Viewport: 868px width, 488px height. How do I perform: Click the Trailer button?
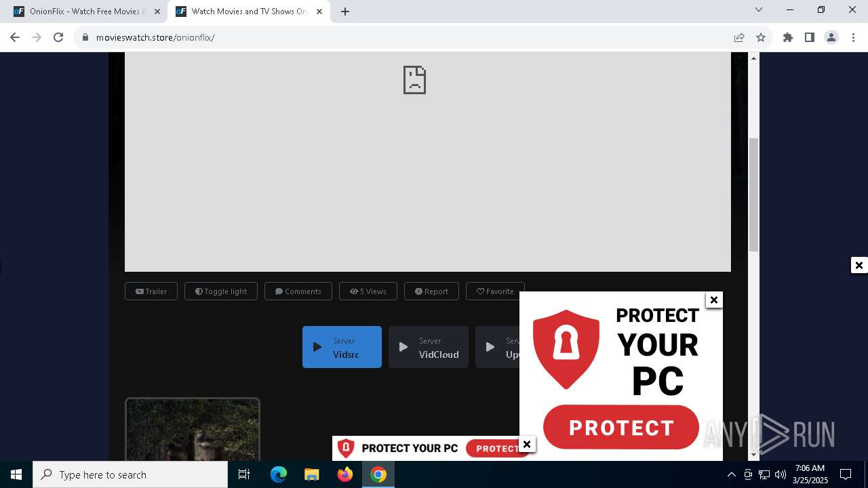[x=151, y=291]
